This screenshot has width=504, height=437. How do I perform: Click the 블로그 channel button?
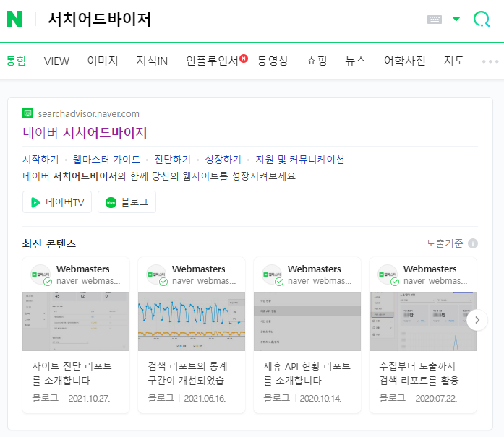(x=127, y=202)
